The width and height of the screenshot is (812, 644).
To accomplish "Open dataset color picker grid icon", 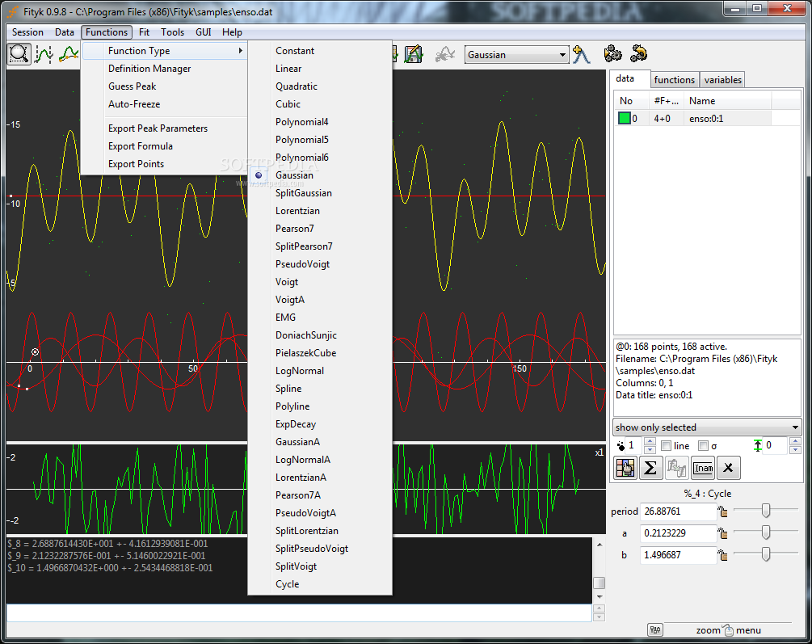I will (625, 468).
